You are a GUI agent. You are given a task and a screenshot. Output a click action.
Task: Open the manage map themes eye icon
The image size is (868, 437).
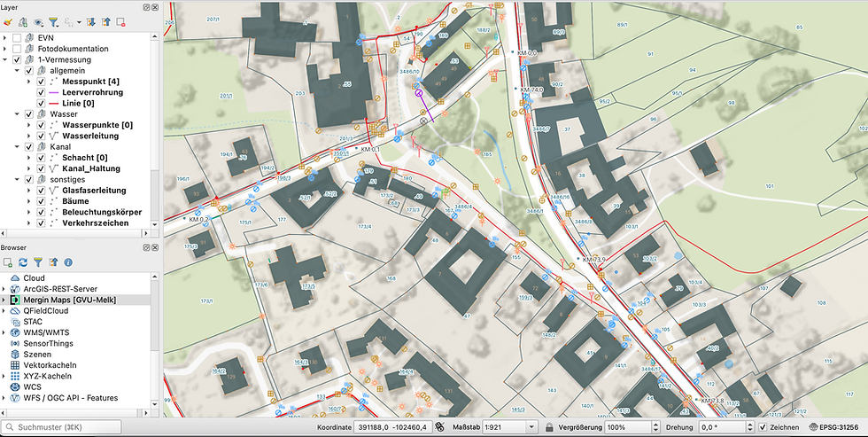[38, 22]
